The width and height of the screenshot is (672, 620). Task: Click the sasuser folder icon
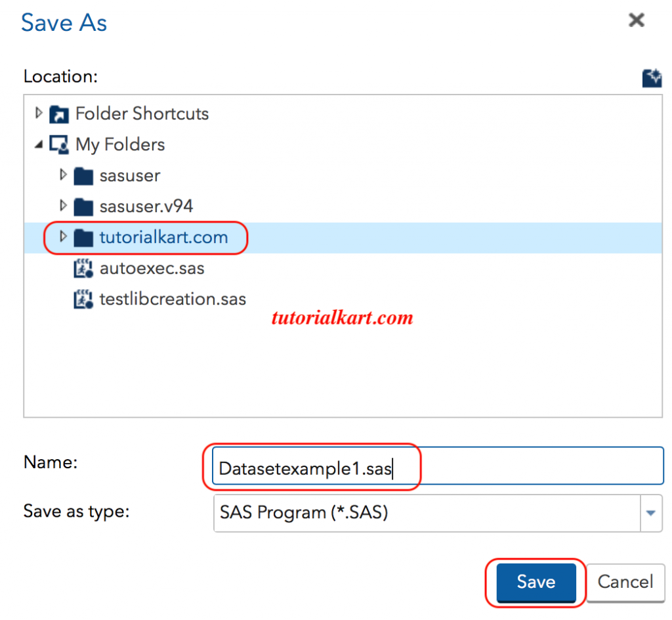[x=83, y=175]
